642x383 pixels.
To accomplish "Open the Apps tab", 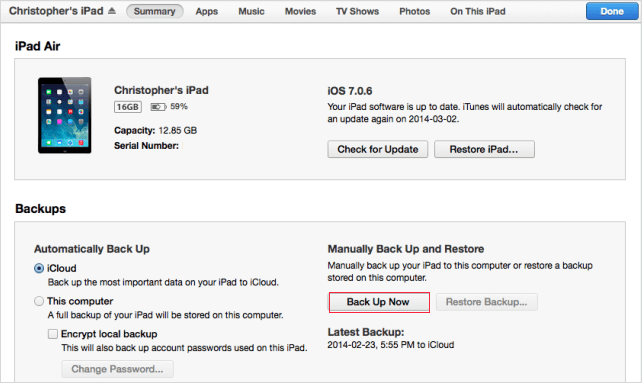I will coord(207,11).
